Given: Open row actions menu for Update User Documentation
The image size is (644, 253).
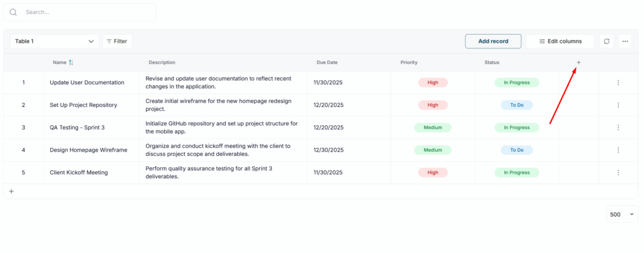Looking at the screenshot, I should [x=618, y=82].
